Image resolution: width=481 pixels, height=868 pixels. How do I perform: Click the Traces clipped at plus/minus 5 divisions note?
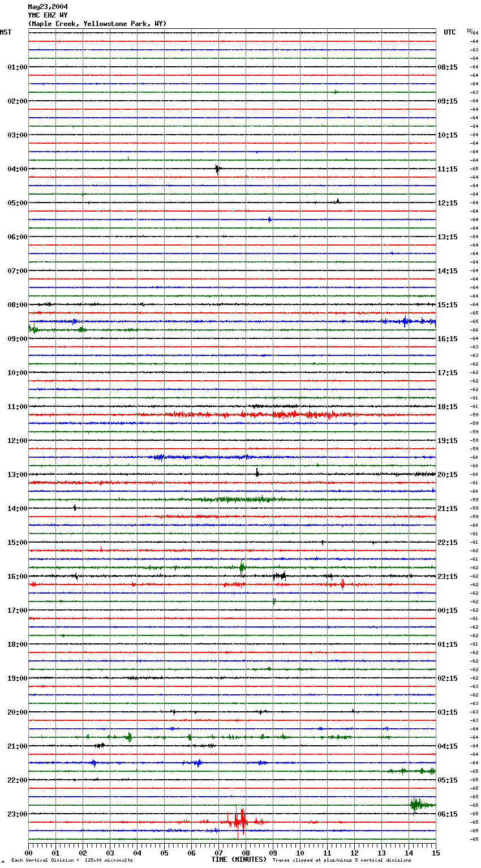[x=342, y=861]
